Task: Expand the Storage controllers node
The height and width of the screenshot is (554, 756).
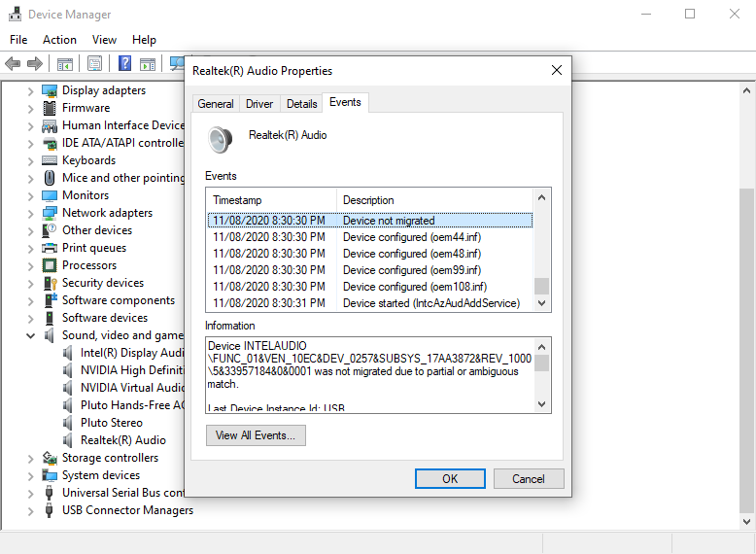Action: (30, 459)
